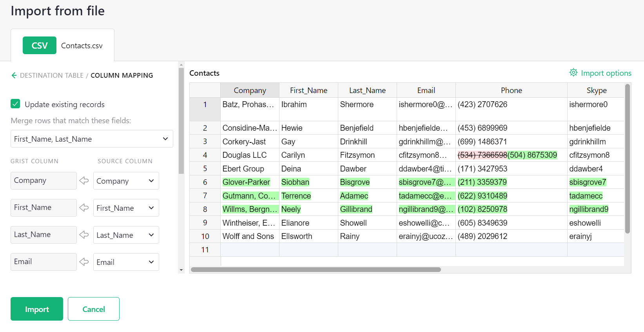Click the panel scroll-down arrow
The width and height of the screenshot is (644, 332).
click(181, 270)
